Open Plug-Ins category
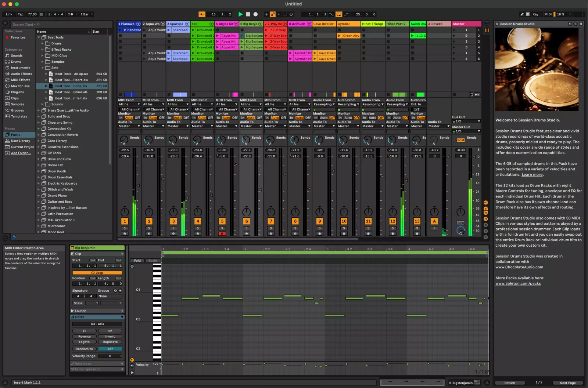This screenshot has height=388, width=588. pyautogui.click(x=17, y=92)
